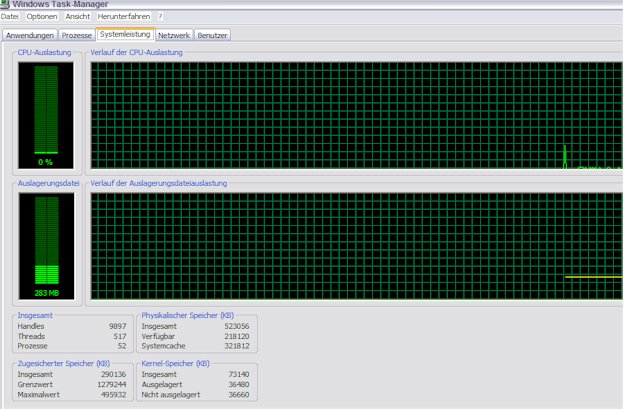Click physical memory Insgesamt value 523056
The width and height of the screenshot is (624, 410).
237,326
